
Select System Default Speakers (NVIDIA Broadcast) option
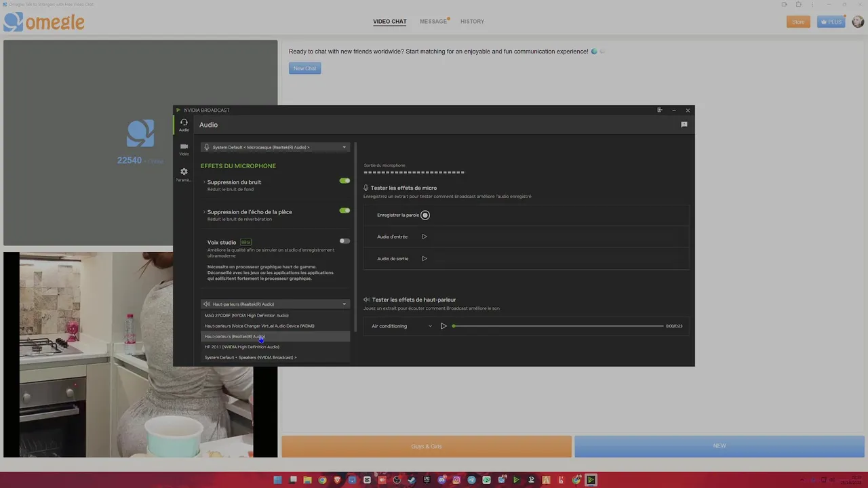click(x=275, y=357)
